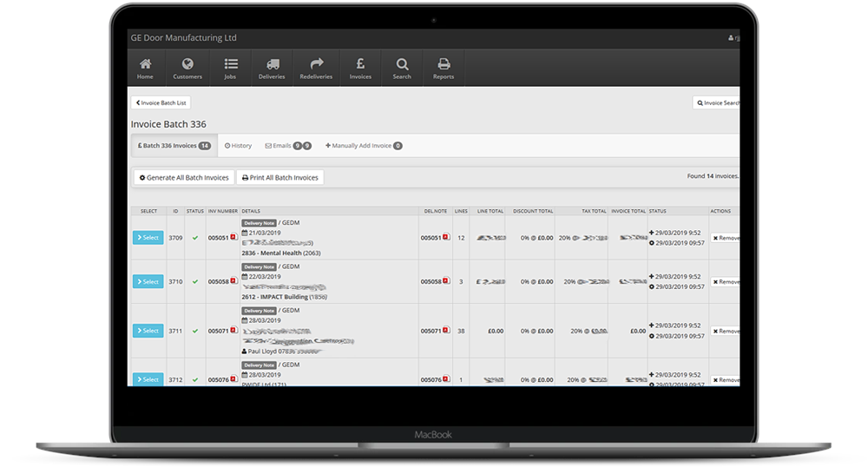Click Print All Batch Invoices button
The height and width of the screenshot is (467, 868).
click(279, 177)
